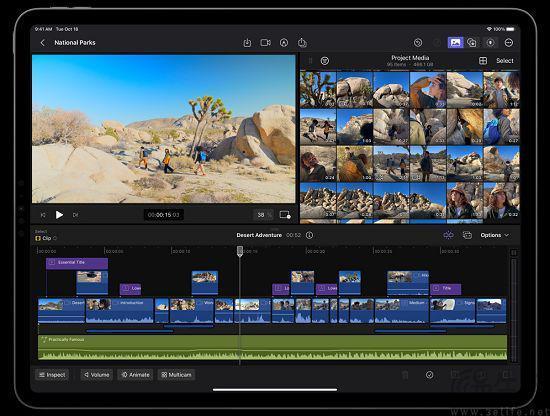Go back using the National Parks chevron
The image size is (550, 416).
[43, 43]
